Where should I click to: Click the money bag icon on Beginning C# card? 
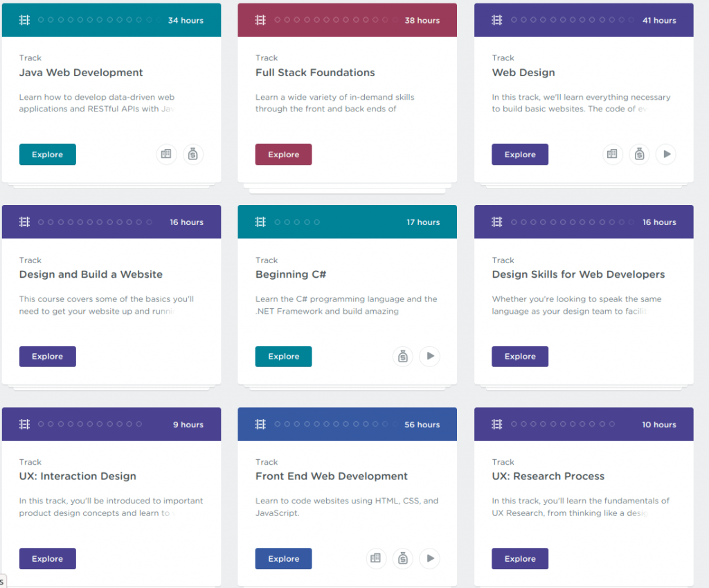coord(403,357)
